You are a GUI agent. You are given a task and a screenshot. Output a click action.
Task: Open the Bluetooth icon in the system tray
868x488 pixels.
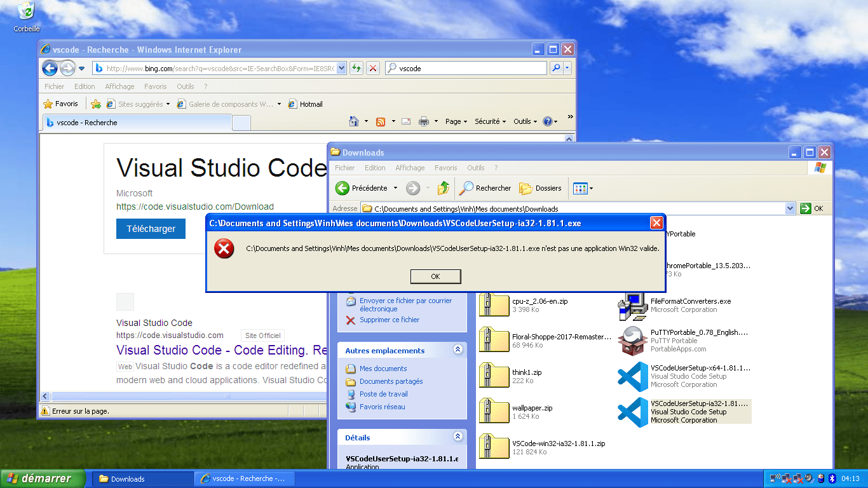pos(831,478)
